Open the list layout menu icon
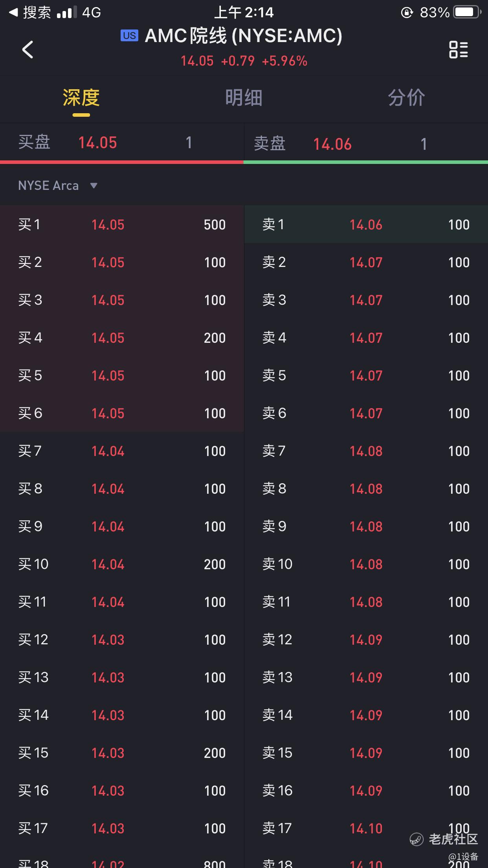 coord(458,50)
